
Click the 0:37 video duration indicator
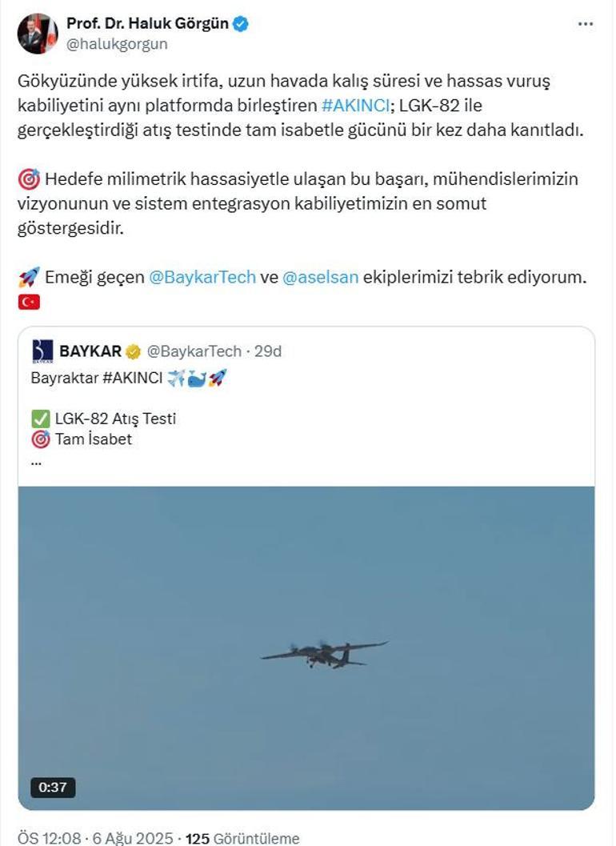click(52, 786)
